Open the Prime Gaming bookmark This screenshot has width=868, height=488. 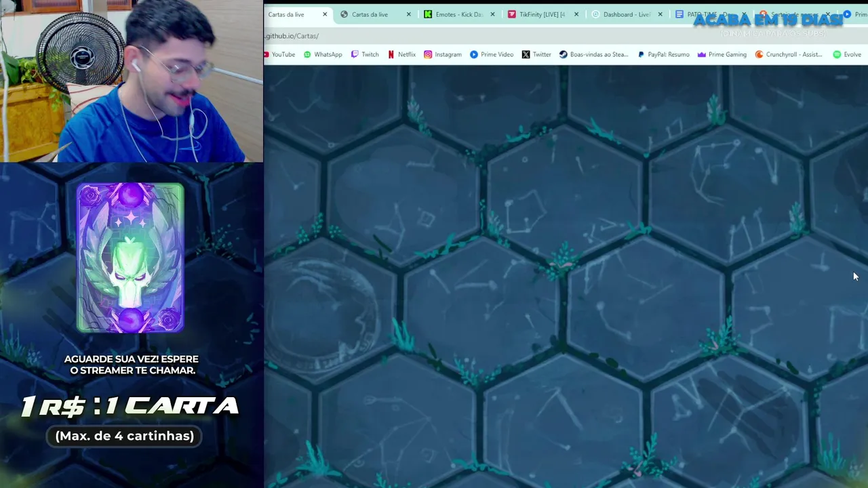click(722, 54)
